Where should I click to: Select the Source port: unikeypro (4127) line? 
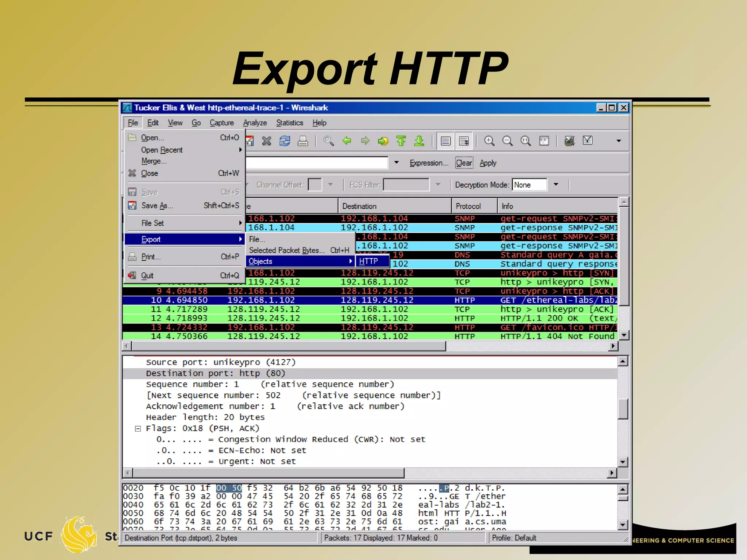point(370,362)
